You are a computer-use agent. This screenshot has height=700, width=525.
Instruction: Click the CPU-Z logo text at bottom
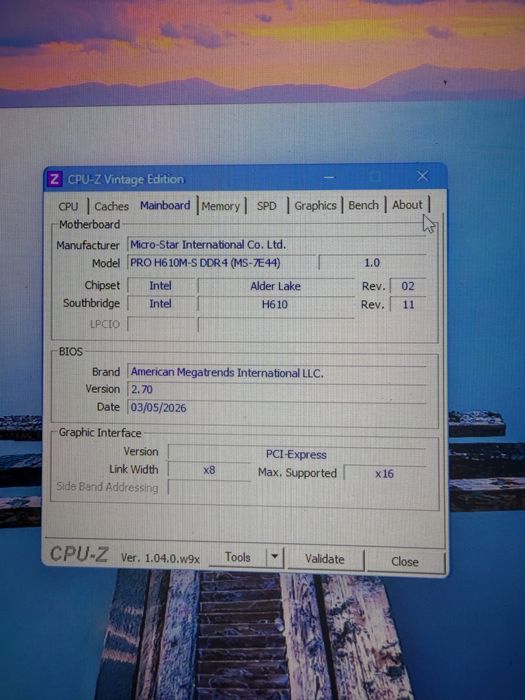[x=79, y=554]
